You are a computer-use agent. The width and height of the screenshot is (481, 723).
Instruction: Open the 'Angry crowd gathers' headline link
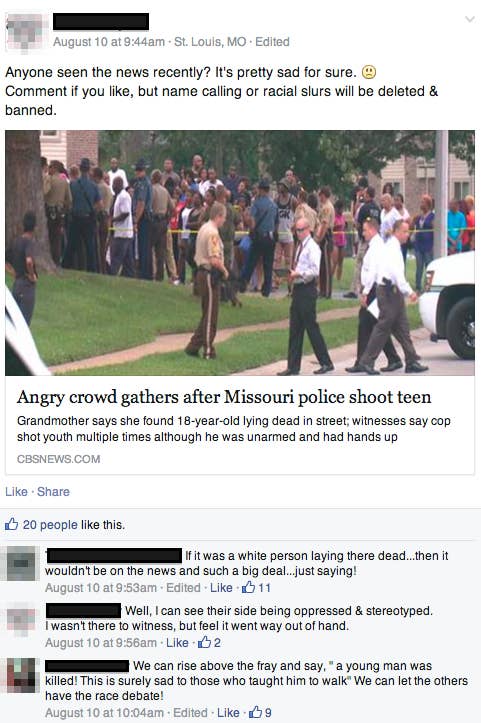(224, 397)
